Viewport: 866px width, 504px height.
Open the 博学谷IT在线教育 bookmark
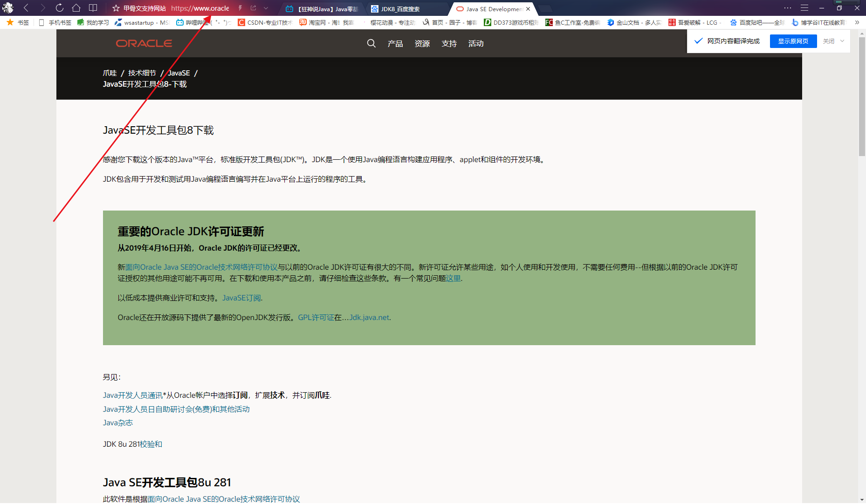pos(819,22)
